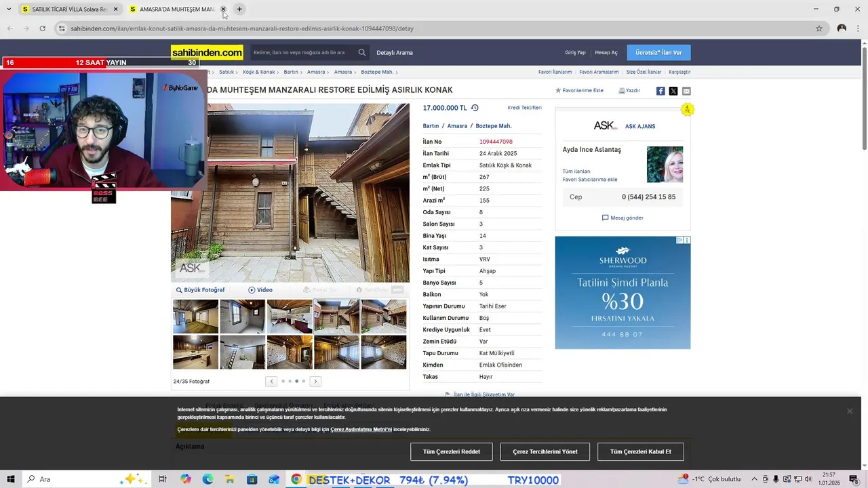Open the ASK AJANS agency link
The width and height of the screenshot is (868, 488).
(x=640, y=127)
